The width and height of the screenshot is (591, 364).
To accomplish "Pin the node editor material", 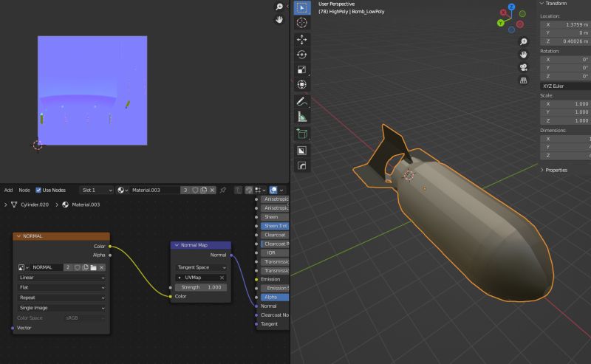I will click(x=223, y=190).
